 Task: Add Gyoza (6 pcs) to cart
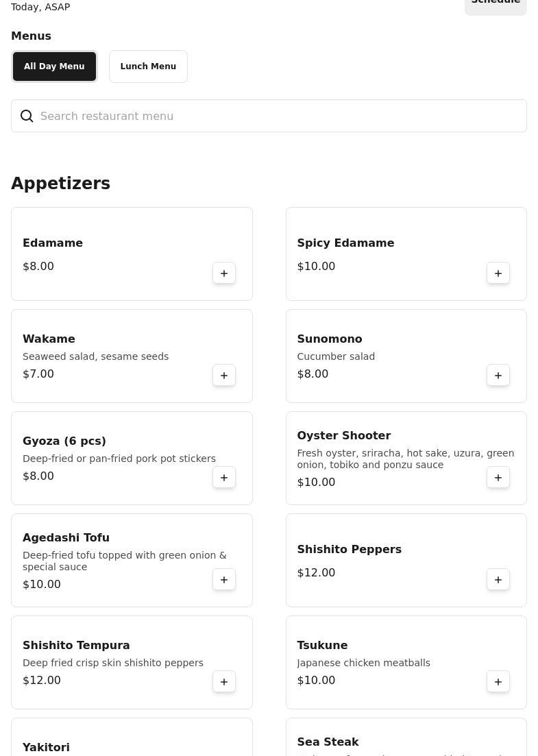click(224, 478)
